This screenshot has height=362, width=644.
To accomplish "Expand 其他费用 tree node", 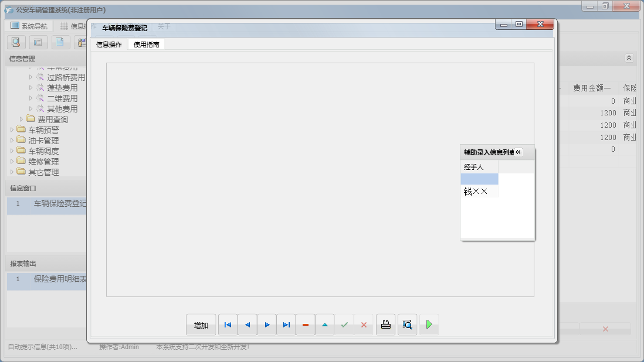I will tap(30, 108).
